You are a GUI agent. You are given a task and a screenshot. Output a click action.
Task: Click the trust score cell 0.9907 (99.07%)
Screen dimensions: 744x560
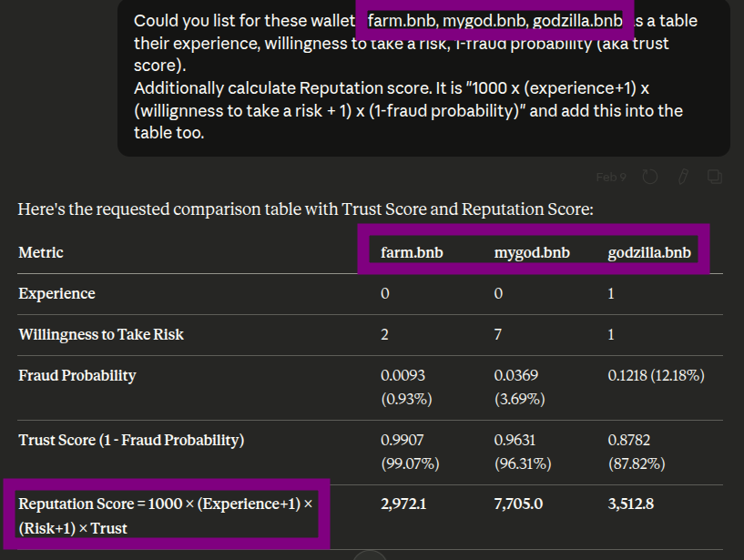point(410,452)
